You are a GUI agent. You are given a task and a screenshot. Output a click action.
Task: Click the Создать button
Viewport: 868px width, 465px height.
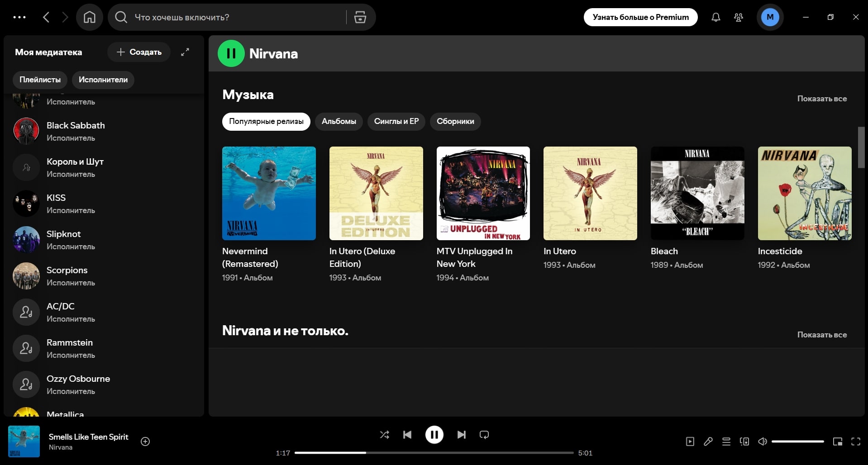[139, 52]
